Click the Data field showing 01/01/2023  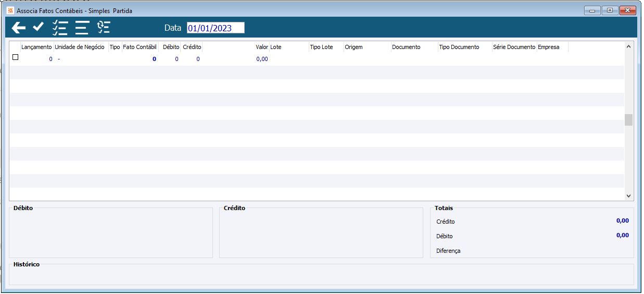216,28
